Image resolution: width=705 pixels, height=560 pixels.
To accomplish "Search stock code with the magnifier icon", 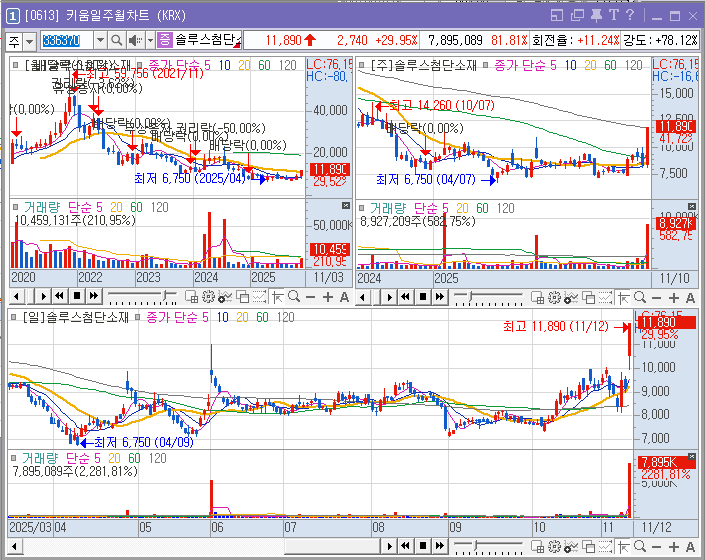I will point(116,41).
